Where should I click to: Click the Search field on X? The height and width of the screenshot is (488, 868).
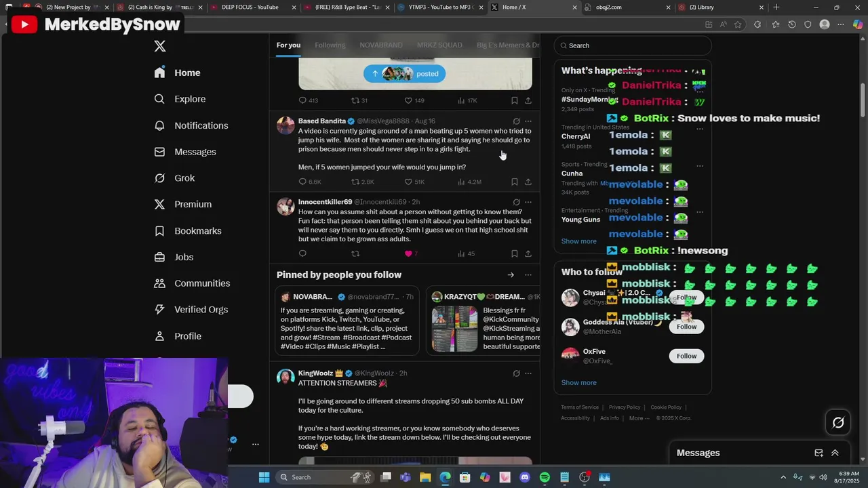tap(633, 45)
